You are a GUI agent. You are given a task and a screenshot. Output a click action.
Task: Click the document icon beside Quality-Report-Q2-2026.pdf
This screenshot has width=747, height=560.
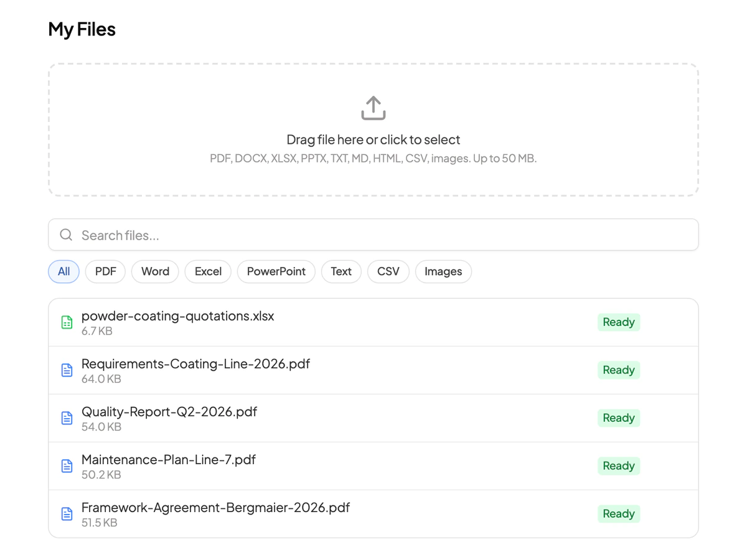(x=67, y=418)
